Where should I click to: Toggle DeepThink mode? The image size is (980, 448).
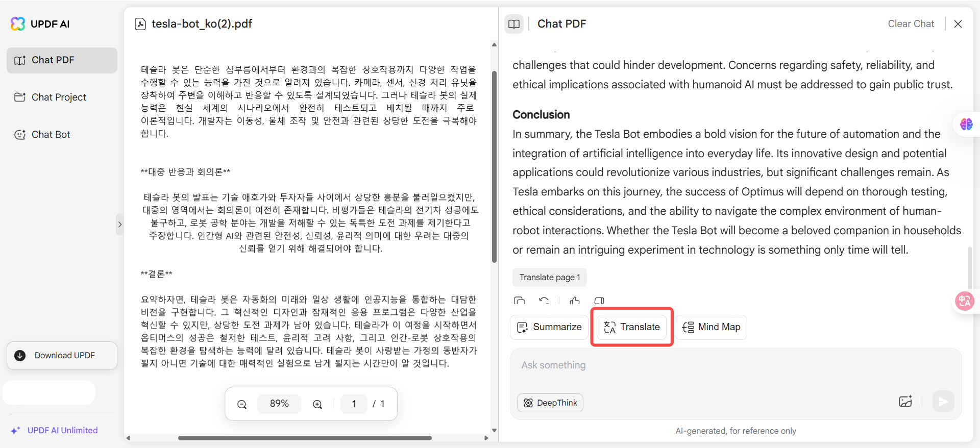pyautogui.click(x=550, y=403)
